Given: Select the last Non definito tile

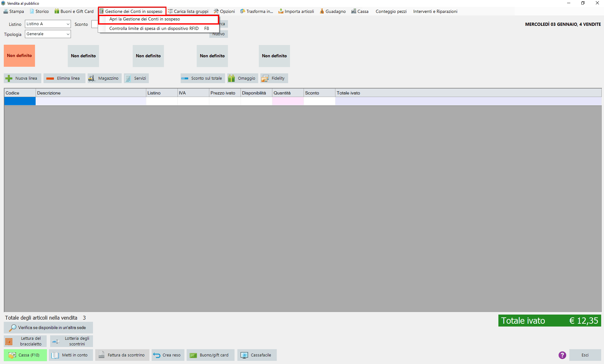Looking at the screenshot, I should pyautogui.click(x=274, y=56).
